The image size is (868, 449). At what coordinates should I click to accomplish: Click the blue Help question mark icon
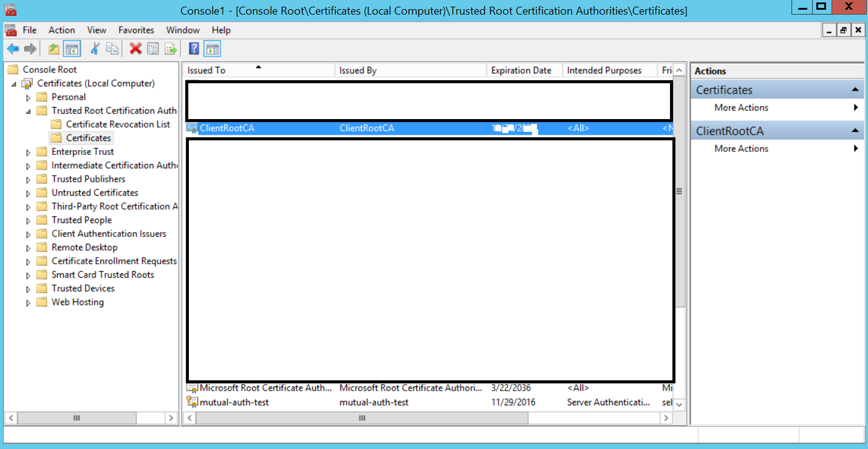point(194,49)
